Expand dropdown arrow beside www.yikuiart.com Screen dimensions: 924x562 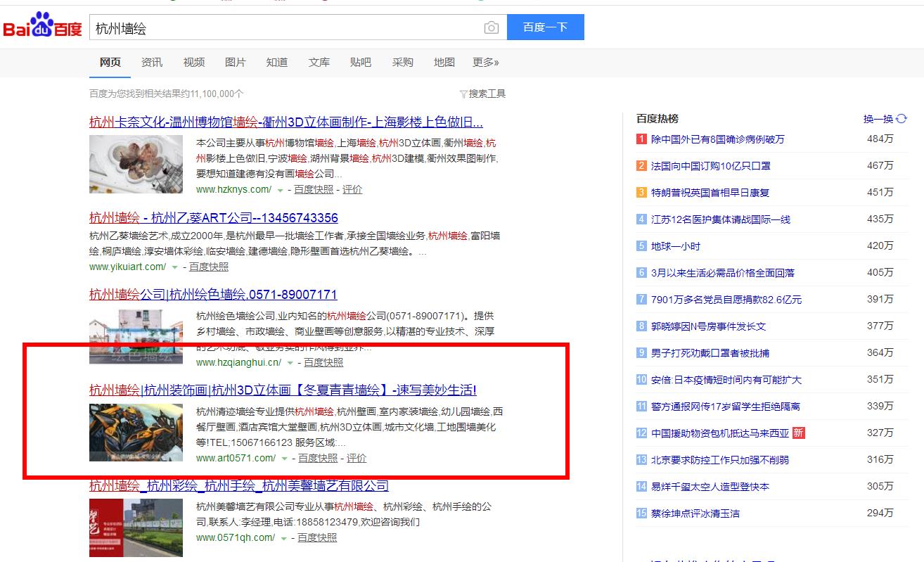(x=175, y=268)
